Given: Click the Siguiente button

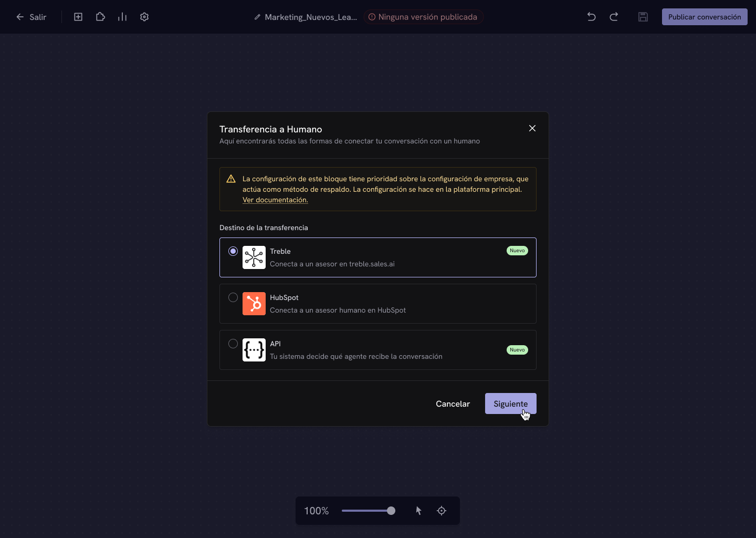Looking at the screenshot, I should [511, 403].
